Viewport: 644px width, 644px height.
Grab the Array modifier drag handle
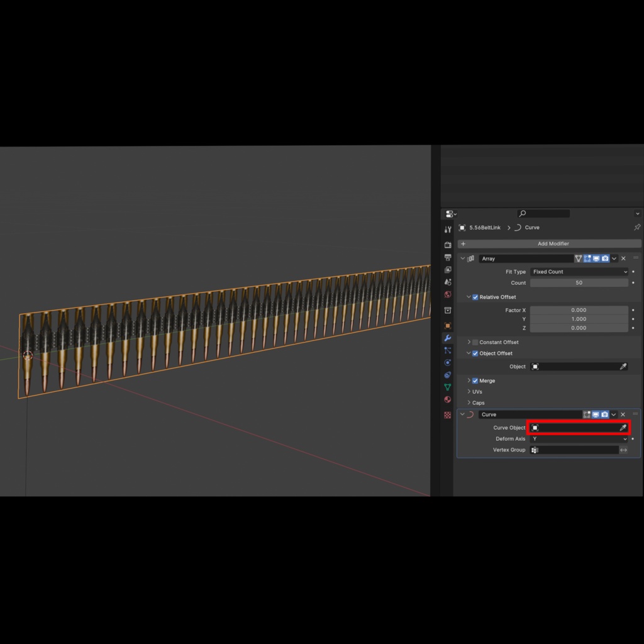point(636,258)
